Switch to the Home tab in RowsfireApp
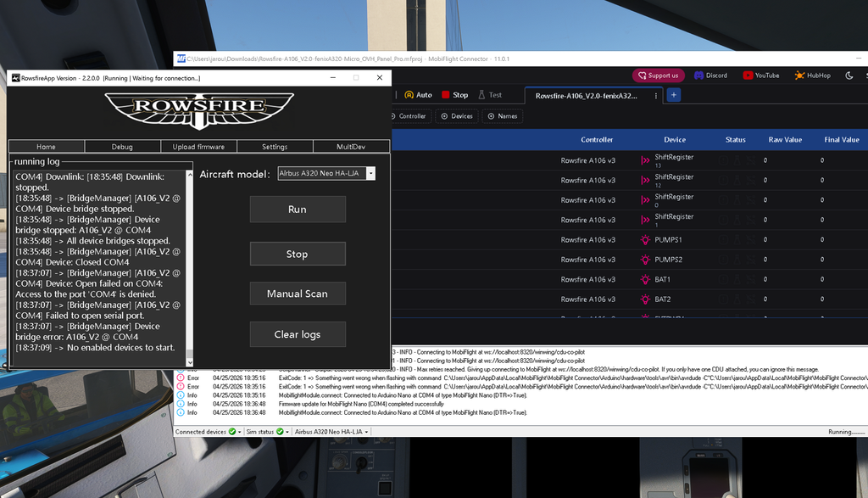868x498 pixels. coord(47,147)
